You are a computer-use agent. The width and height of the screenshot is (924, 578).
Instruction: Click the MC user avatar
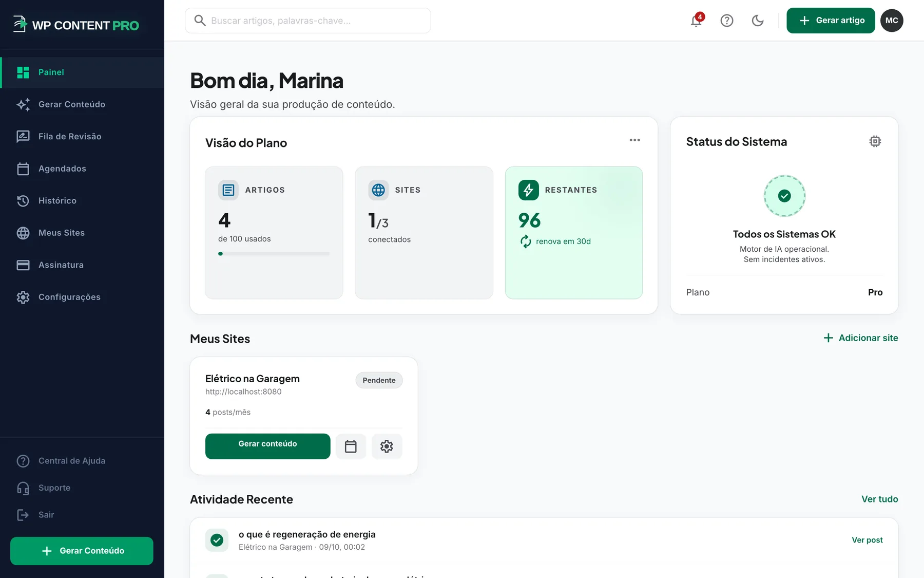[x=892, y=21]
